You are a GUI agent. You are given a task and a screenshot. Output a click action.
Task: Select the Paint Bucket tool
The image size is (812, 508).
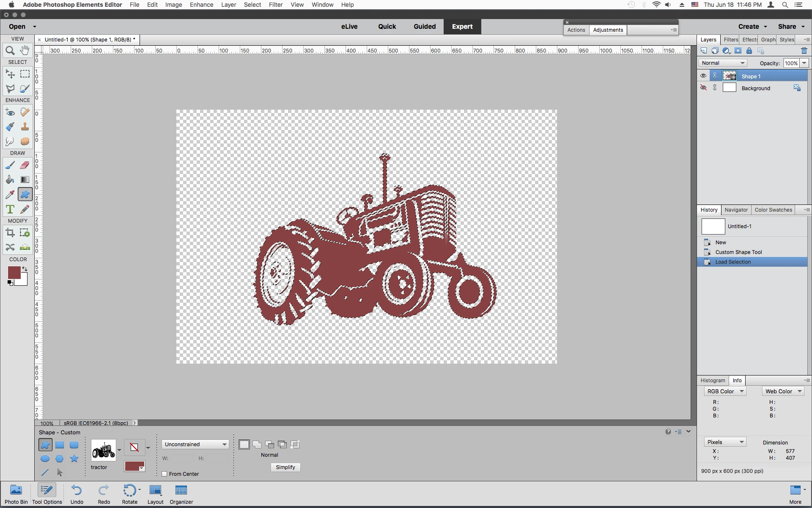(10, 180)
